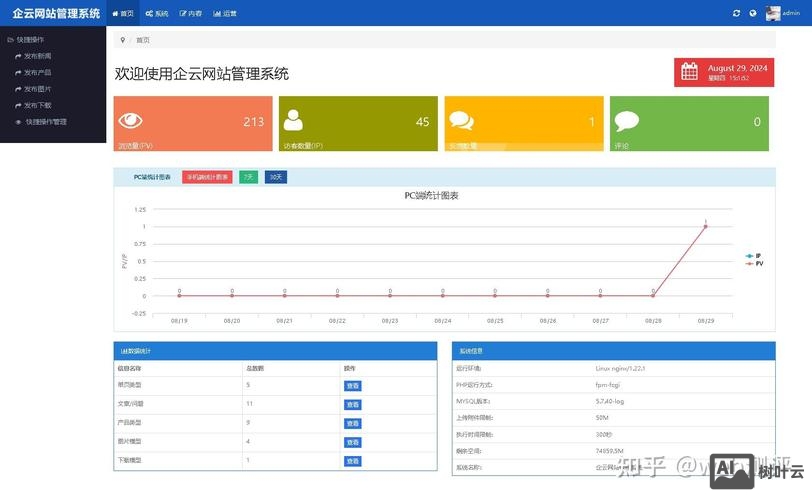Toggle the IP series in chart legend
Image resolution: width=812 pixels, height=500 pixels.
pos(753,256)
